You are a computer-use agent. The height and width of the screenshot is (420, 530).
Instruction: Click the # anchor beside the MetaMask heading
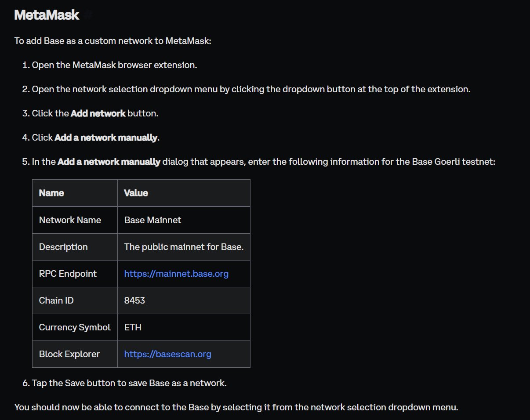click(x=88, y=15)
